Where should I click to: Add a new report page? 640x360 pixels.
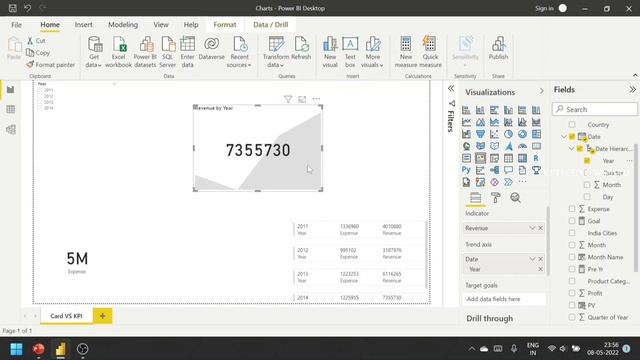coord(102,316)
